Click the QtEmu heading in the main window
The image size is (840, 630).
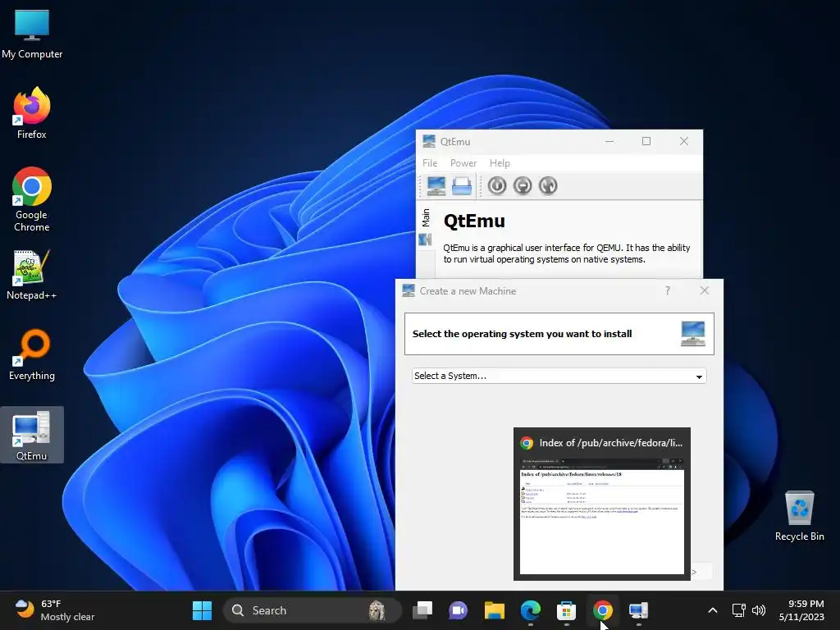474,221
